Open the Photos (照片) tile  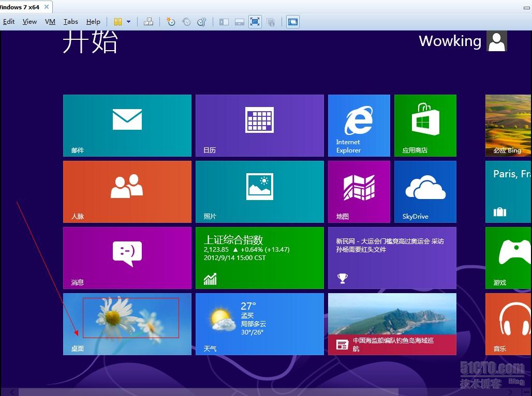click(x=260, y=192)
